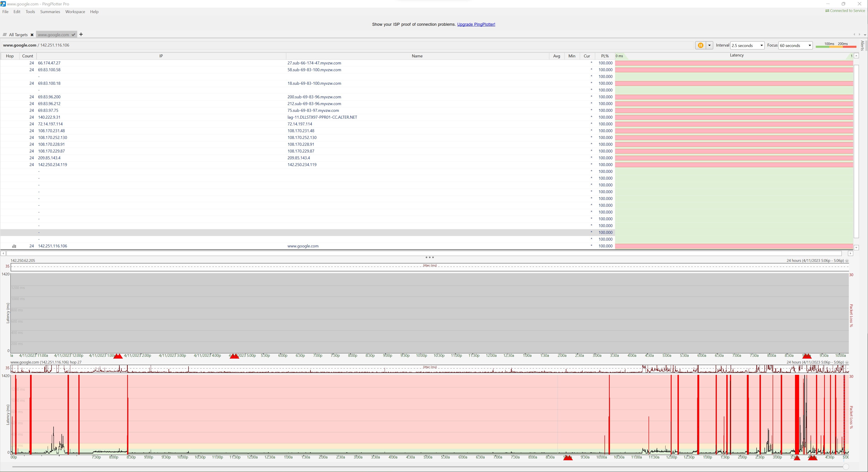Switch to the All Targets tab

19,35
